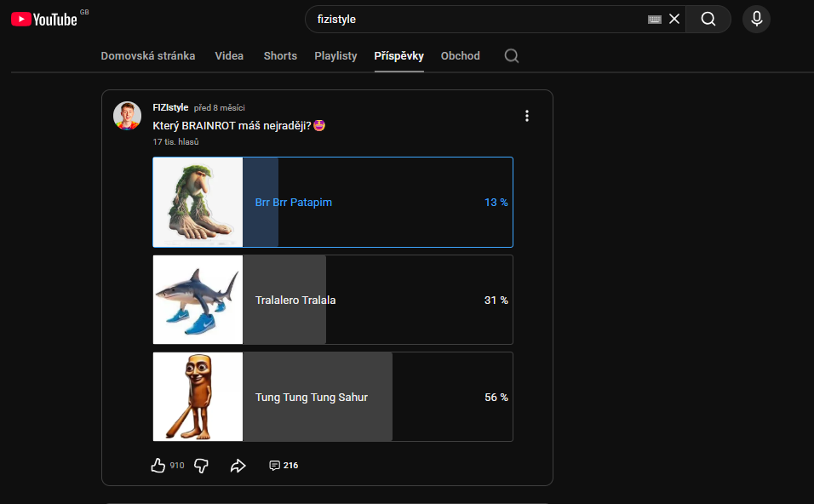Open the on-screen keyboard icon in search

655,19
